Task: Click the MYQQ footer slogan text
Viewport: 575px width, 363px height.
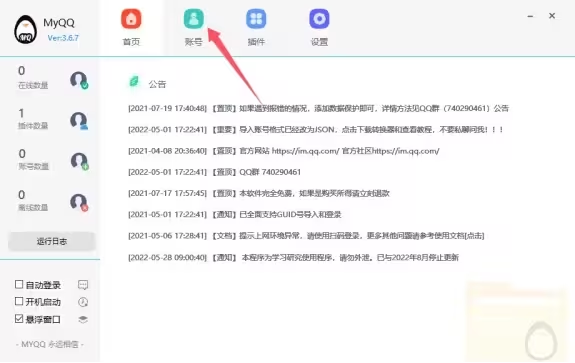Action: [50, 344]
